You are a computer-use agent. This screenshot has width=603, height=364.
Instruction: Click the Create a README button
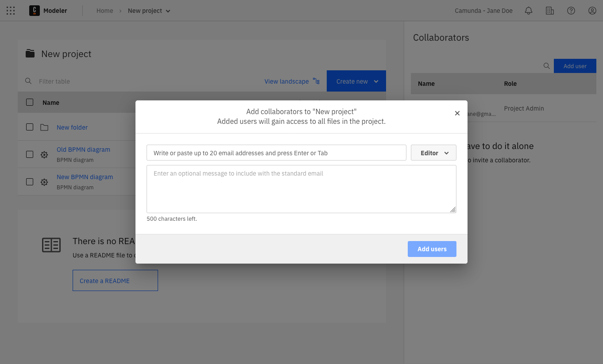point(115,280)
